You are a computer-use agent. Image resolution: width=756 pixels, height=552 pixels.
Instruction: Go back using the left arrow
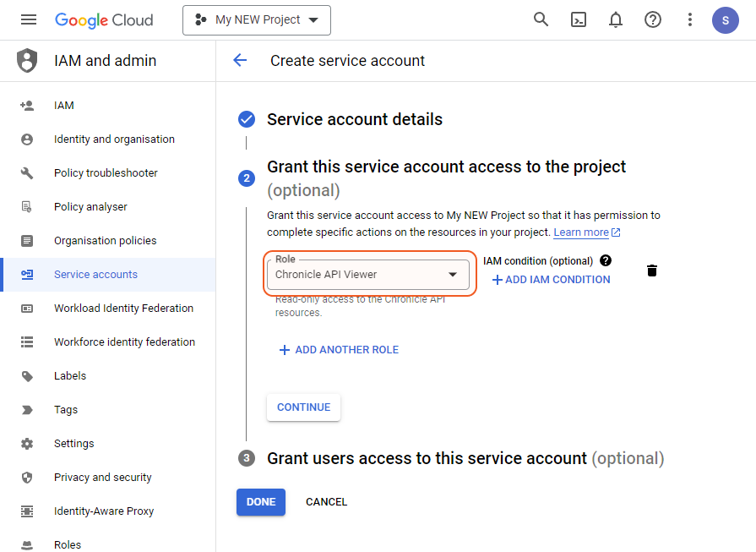click(x=240, y=60)
